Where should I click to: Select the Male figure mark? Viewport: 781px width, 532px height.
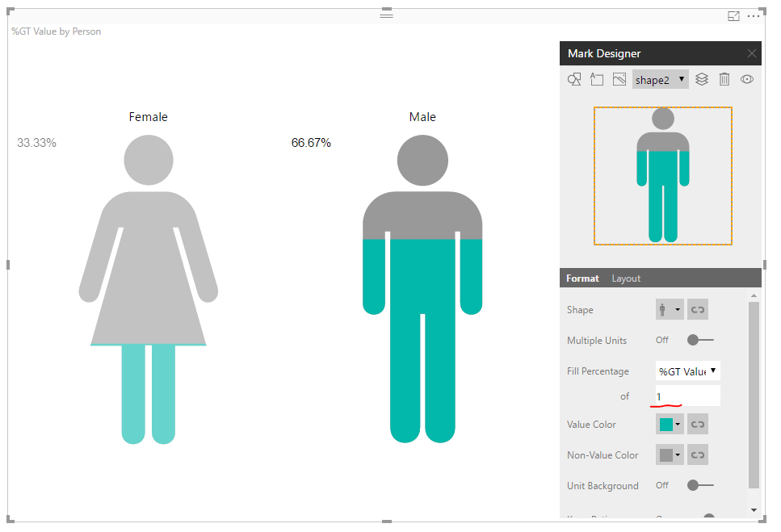click(422, 289)
